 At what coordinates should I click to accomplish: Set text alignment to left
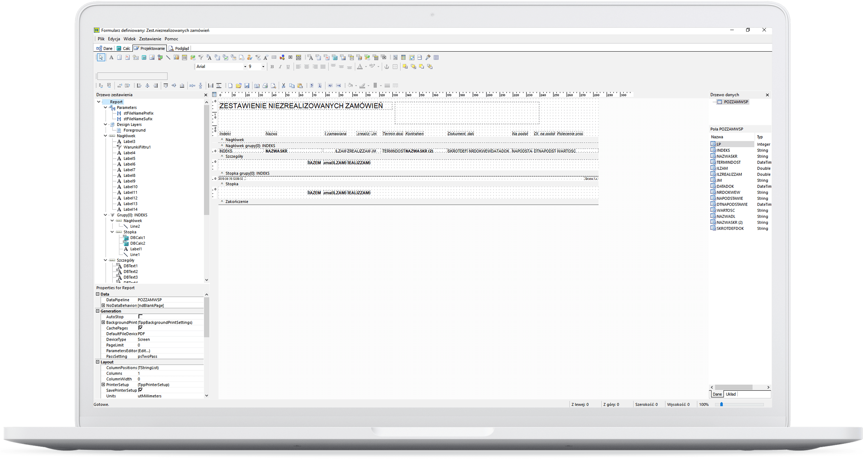coord(298,67)
